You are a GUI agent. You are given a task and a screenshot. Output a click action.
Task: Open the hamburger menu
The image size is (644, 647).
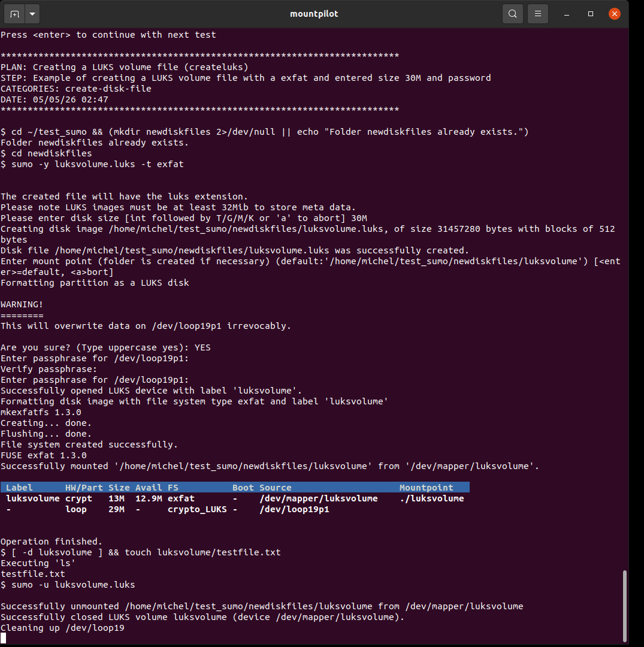[537, 14]
